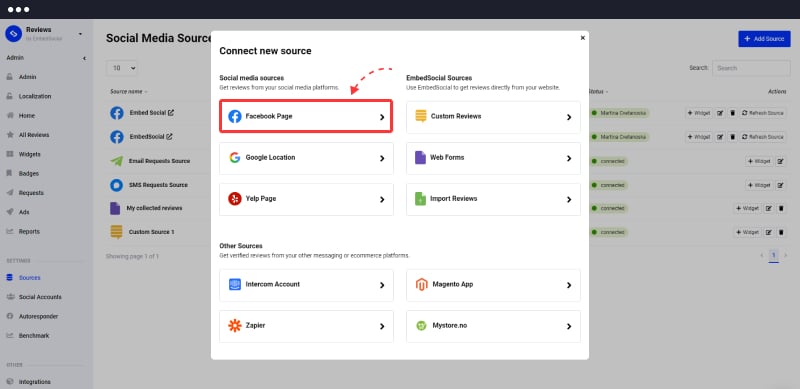Sort table by Source name column

coord(129,92)
